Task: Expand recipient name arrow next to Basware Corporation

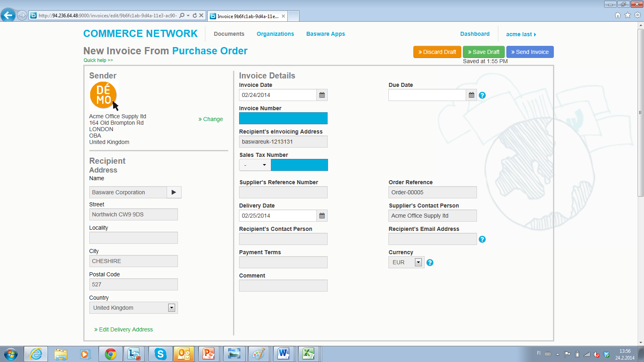Action: 174,192
